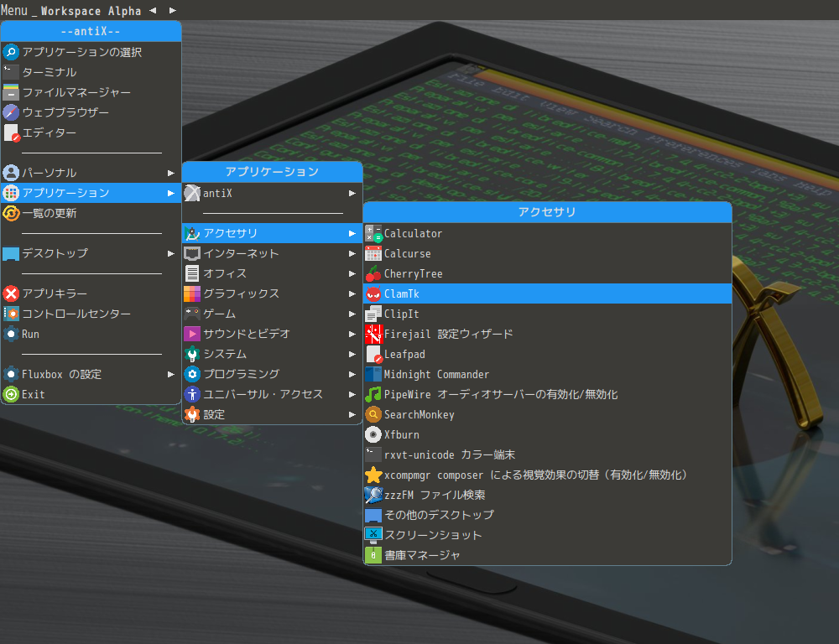Expand the サウンドとビデオ submenu arrow
This screenshot has width=839, height=644.
[x=352, y=335]
